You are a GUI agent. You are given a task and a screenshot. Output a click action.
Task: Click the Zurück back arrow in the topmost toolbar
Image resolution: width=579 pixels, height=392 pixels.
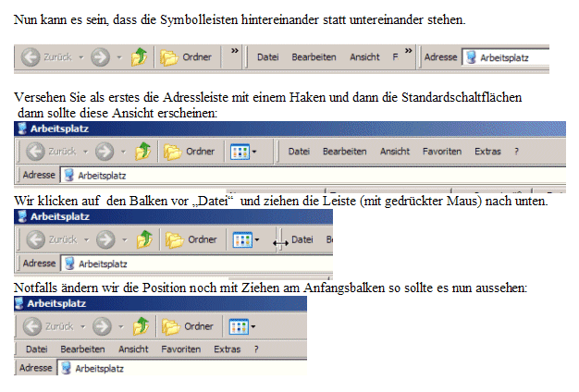coord(31,57)
